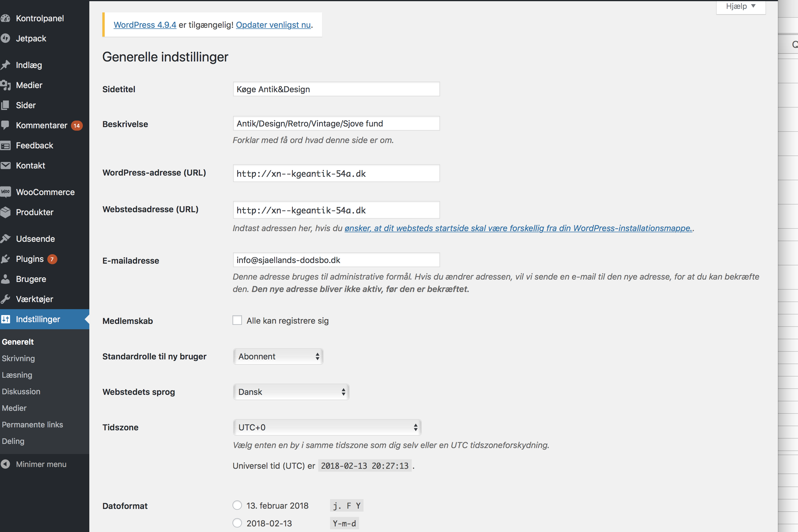
Task: Click the Plugins plug icon
Action: [x=5, y=259]
